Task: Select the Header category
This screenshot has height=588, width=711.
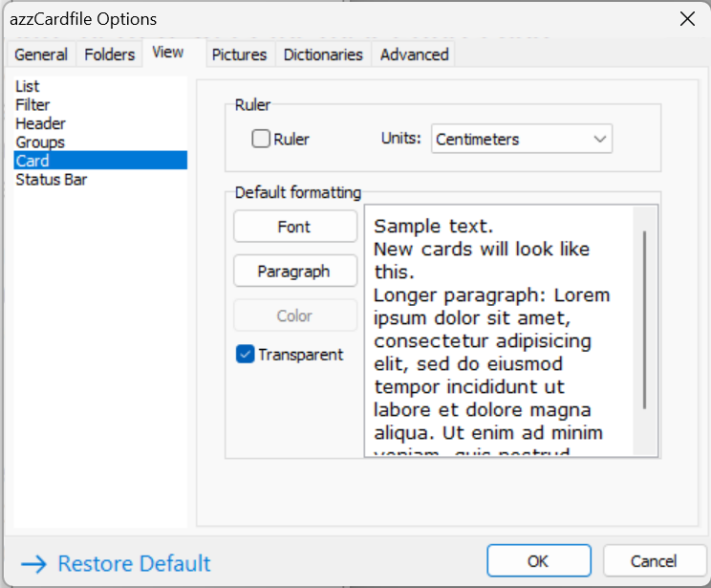Action: click(x=100, y=123)
